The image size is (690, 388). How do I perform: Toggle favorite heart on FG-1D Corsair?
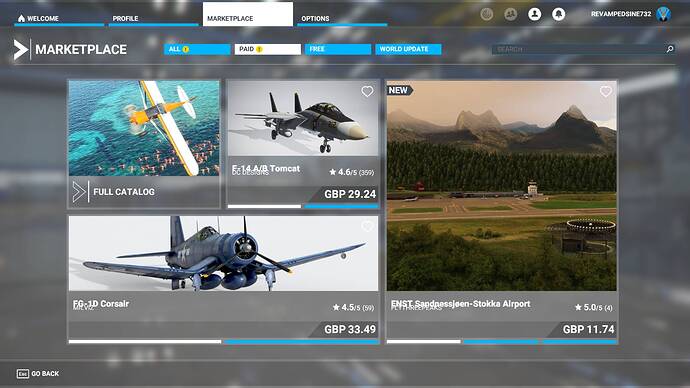click(367, 226)
